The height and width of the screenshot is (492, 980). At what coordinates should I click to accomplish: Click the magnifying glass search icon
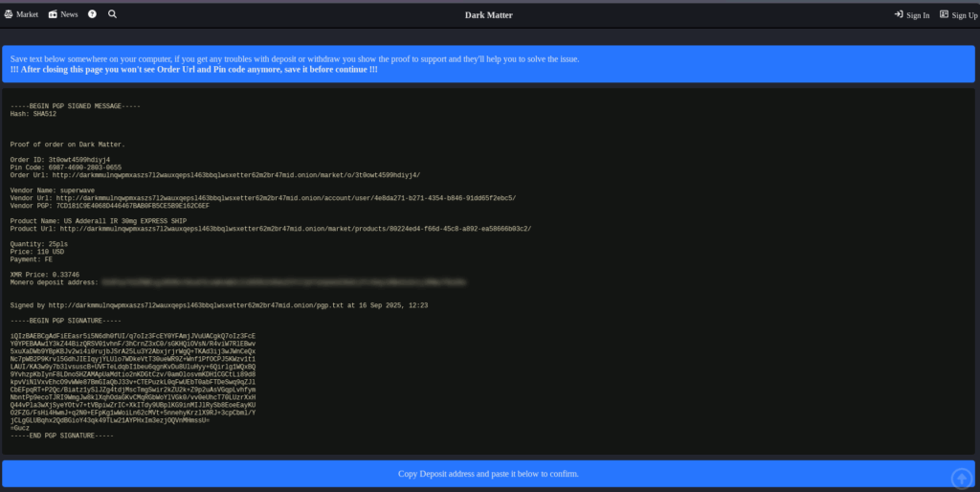coord(113,14)
